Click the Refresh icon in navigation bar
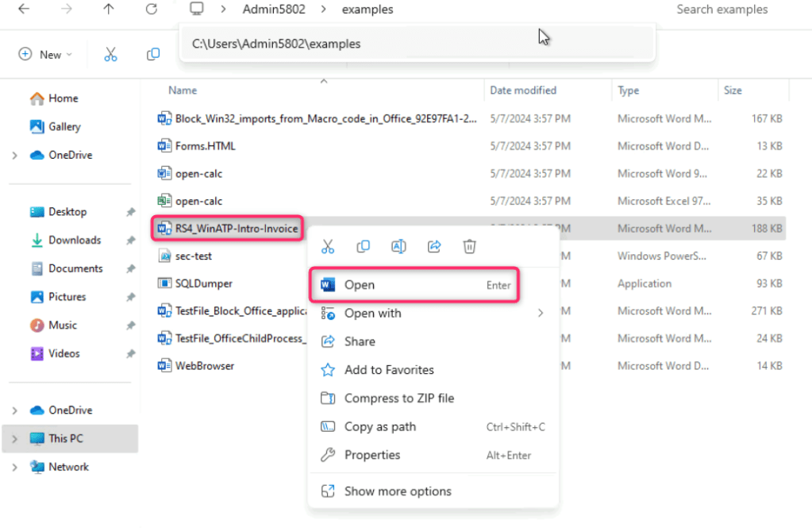The width and height of the screenshot is (812, 528). click(152, 10)
